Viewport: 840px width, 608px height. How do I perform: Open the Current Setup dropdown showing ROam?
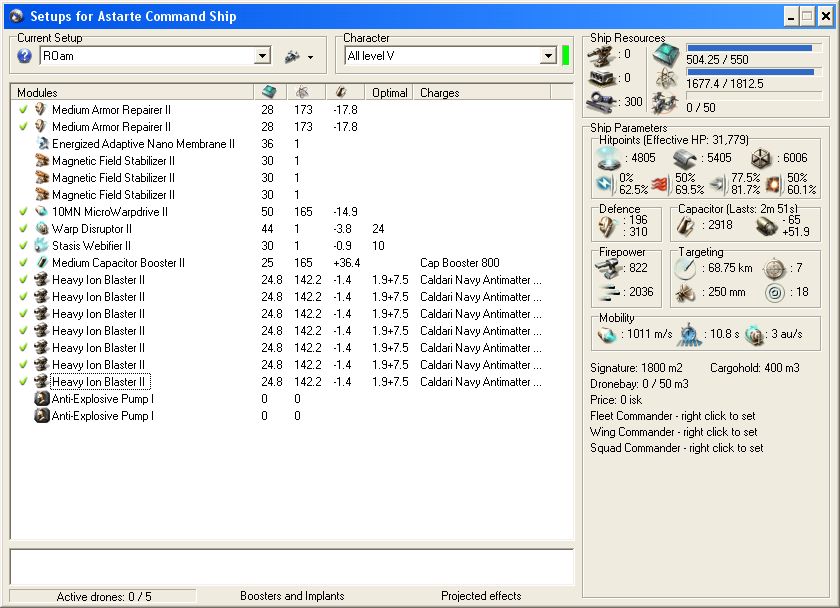[262, 57]
